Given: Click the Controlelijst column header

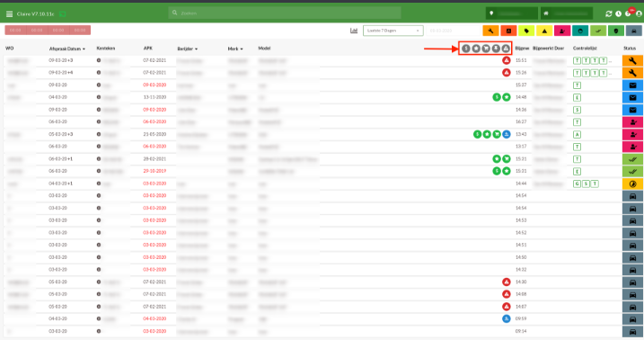Looking at the screenshot, I should click(585, 48).
